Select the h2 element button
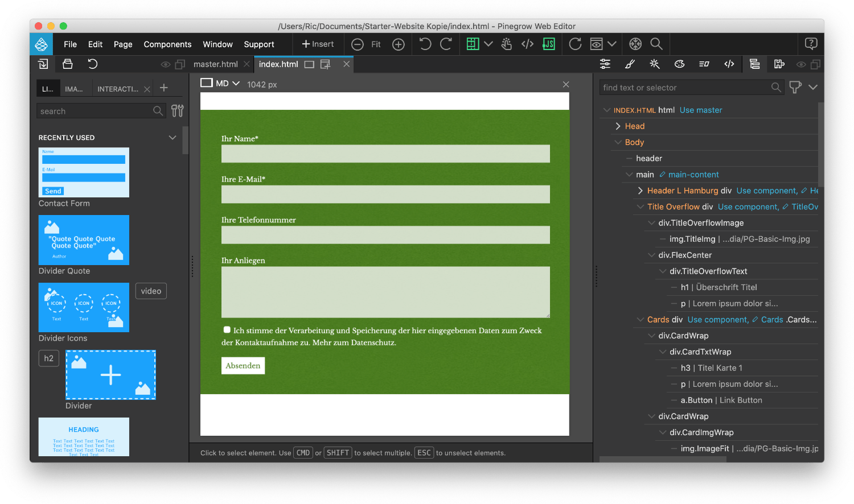The width and height of the screenshot is (854, 504). [x=49, y=358]
